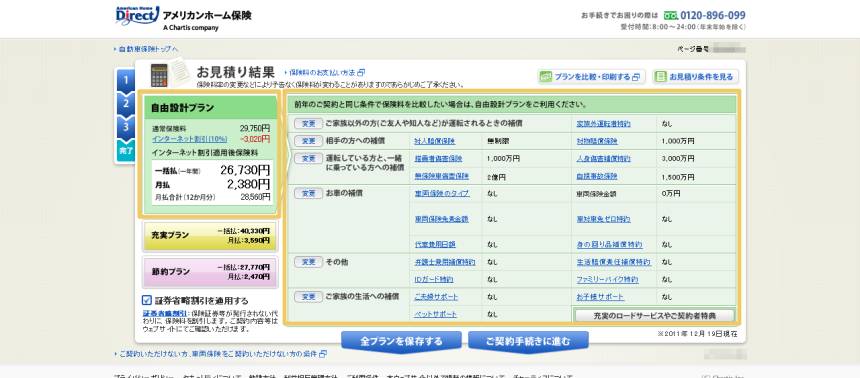Click the 2億円 coverage value
The width and height of the screenshot is (860, 378).
coord(496,178)
